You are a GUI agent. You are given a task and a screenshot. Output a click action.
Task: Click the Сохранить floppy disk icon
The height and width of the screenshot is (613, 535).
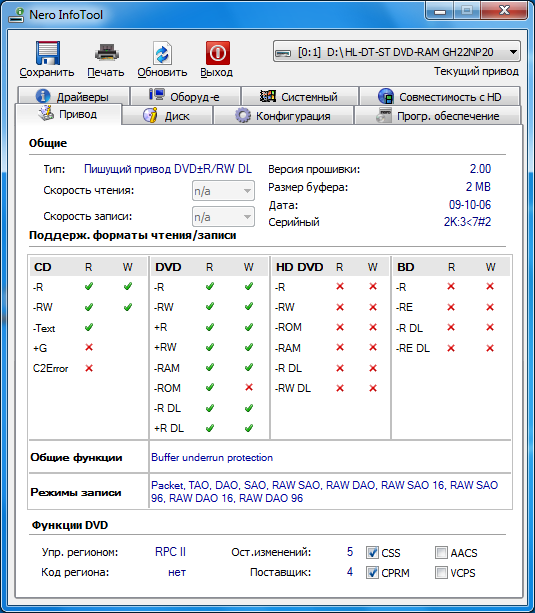tap(48, 53)
